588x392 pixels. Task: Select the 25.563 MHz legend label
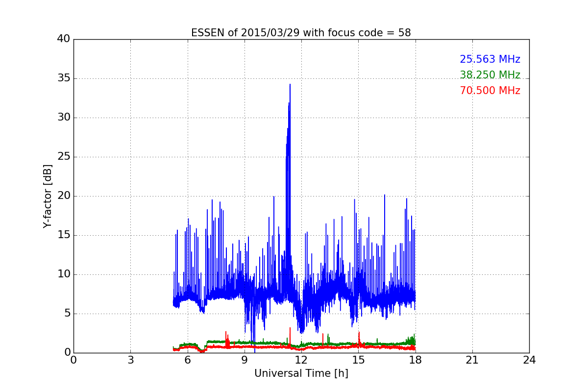click(x=490, y=59)
